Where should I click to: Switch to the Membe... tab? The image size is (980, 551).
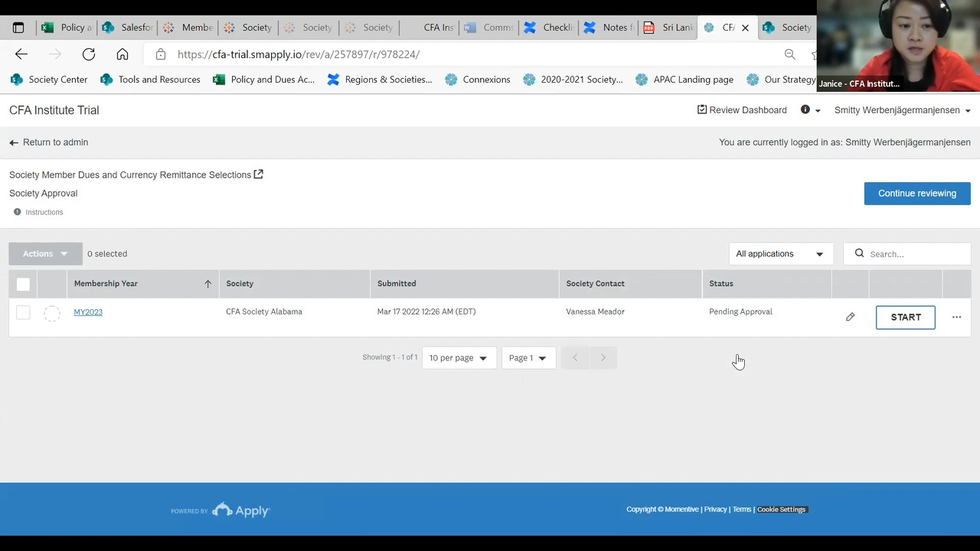188,28
